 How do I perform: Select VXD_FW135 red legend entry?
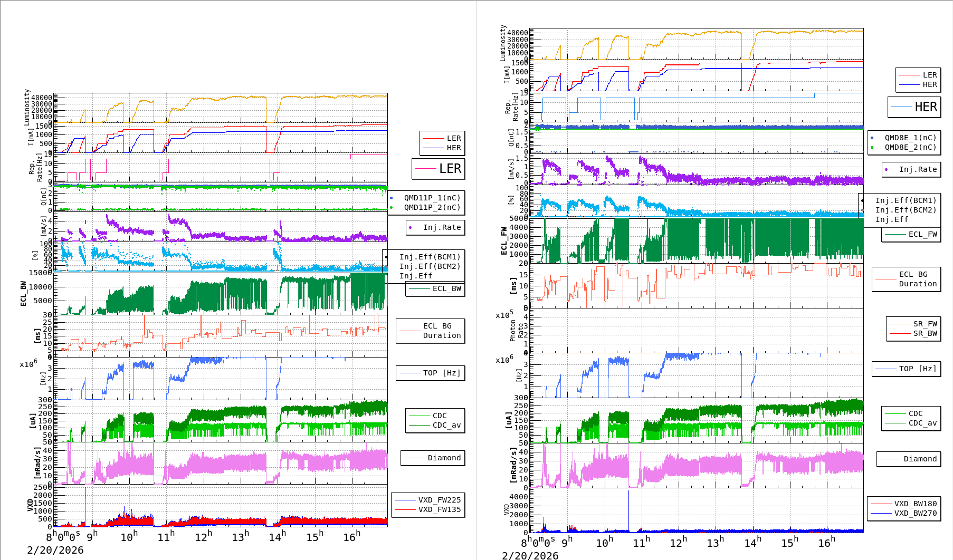click(439, 509)
